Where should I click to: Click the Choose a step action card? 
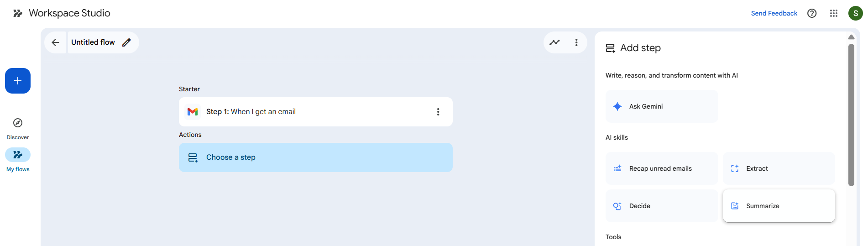tap(315, 157)
